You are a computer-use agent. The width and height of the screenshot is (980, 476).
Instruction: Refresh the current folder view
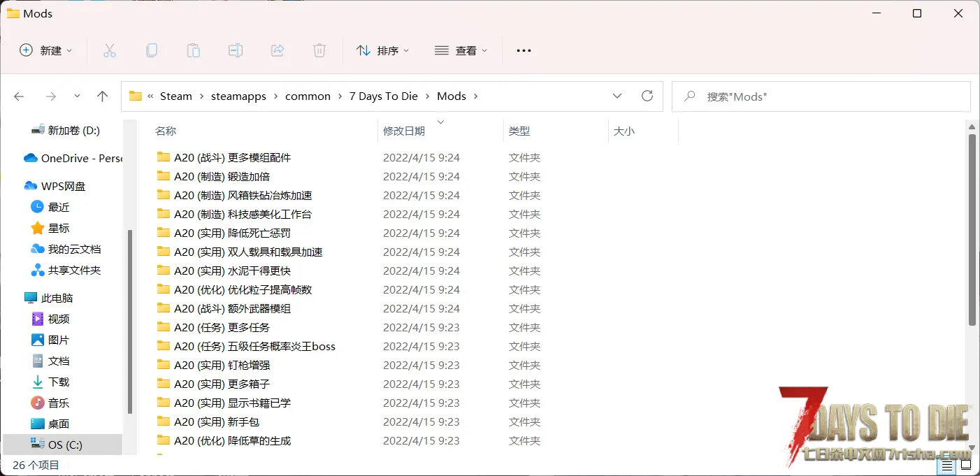click(647, 96)
